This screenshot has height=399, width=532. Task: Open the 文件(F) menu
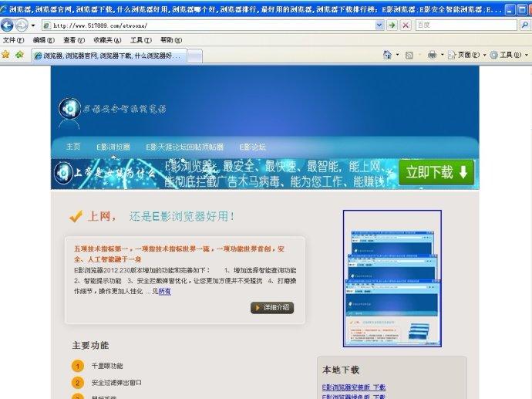pos(14,40)
